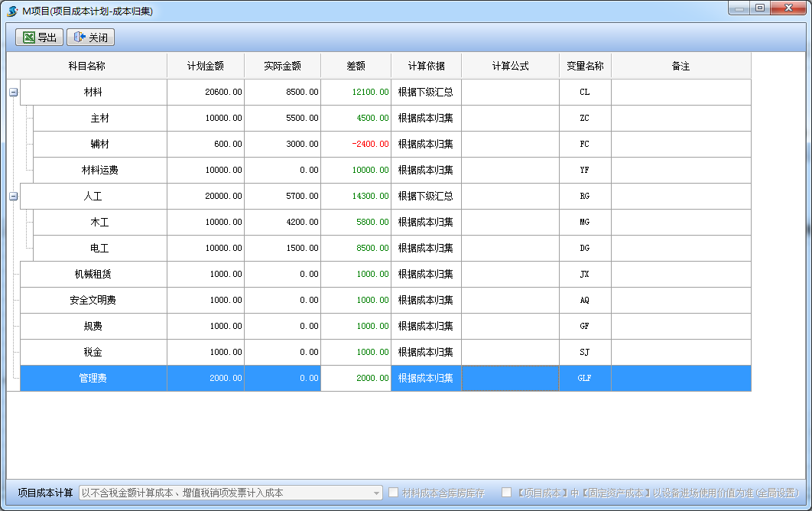This screenshot has width=812, height=511.
Task: Click the app logo in title bar
Action: tap(12, 11)
